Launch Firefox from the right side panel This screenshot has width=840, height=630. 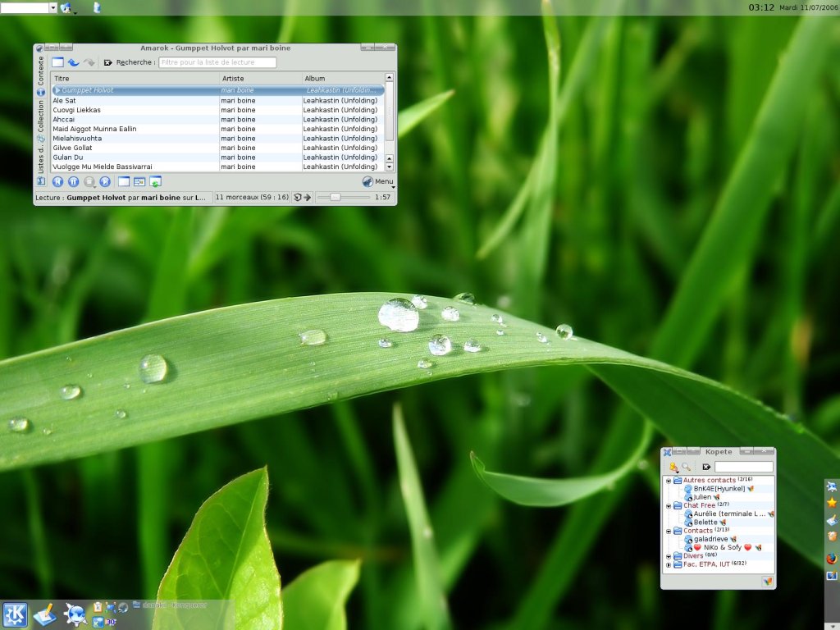[x=832, y=559]
